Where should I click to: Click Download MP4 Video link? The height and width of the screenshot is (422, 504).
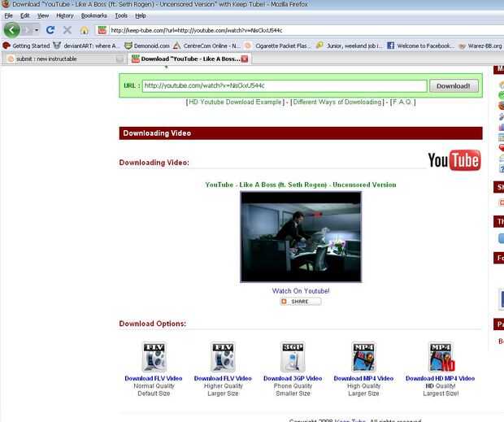363,379
